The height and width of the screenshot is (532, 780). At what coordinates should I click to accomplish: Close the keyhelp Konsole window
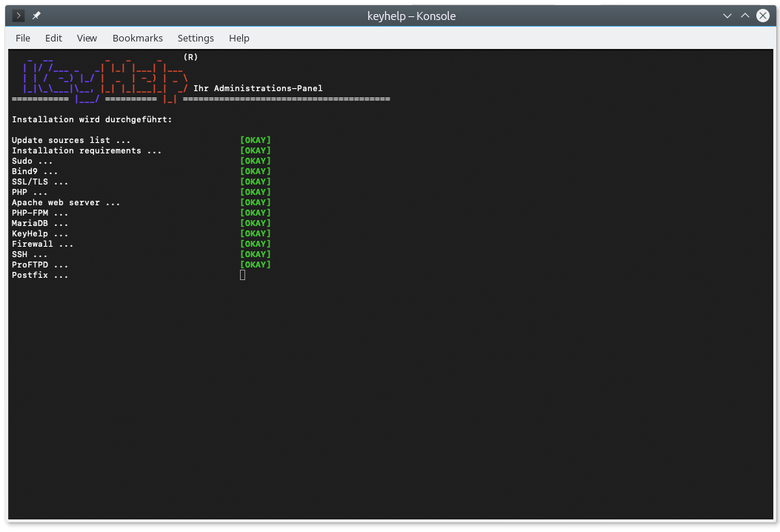pyautogui.click(x=762, y=16)
